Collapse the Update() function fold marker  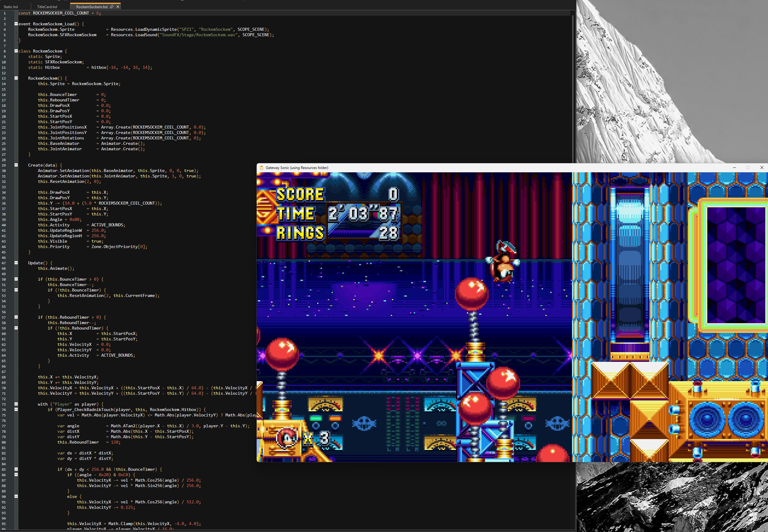16,263
